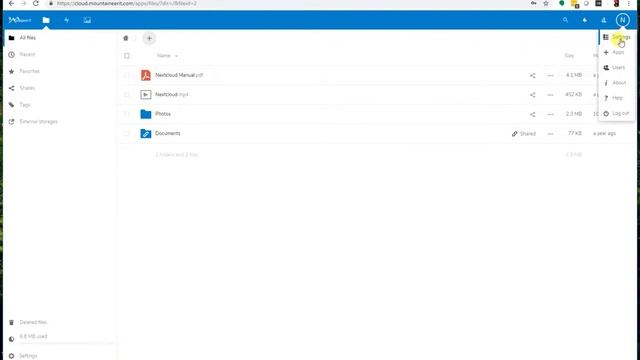The height and width of the screenshot is (360, 640).
Task: Click the Documents shared folder icon
Action: tap(146, 133)
